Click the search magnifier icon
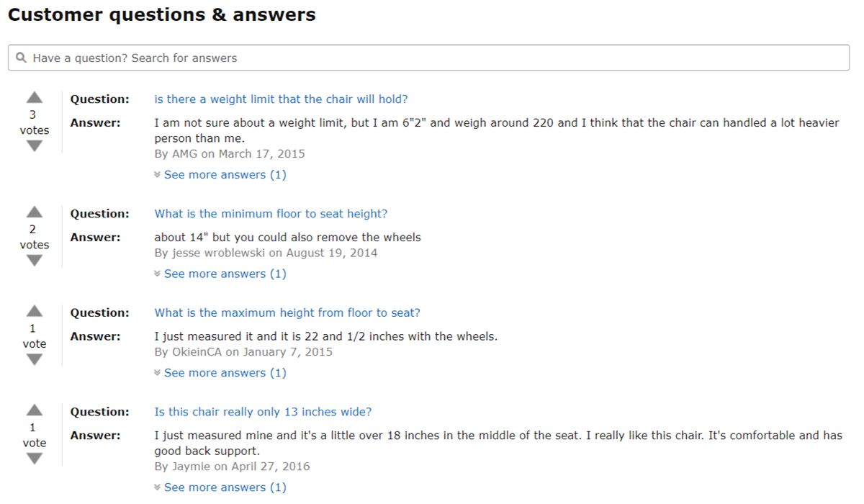 point(21,57)
